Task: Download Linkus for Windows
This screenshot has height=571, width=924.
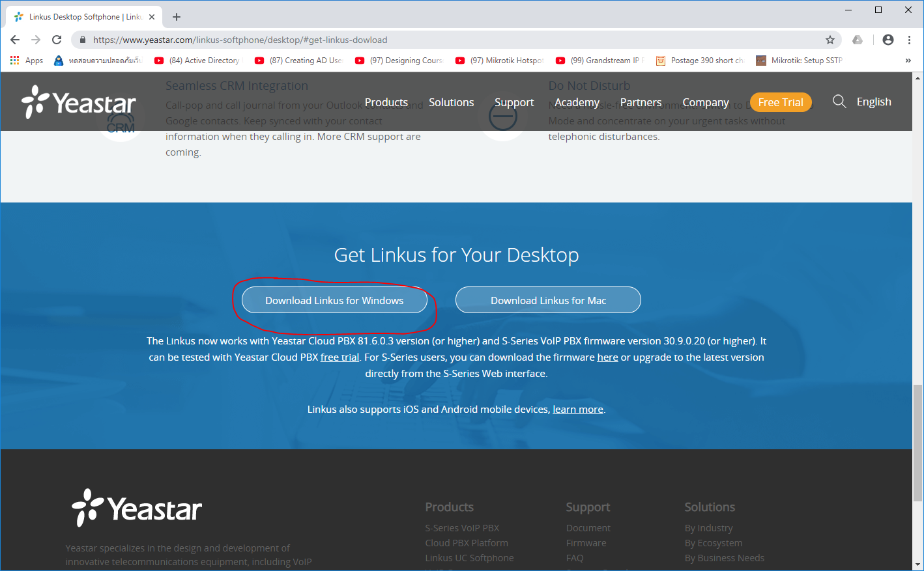Action: coord(334,300)
